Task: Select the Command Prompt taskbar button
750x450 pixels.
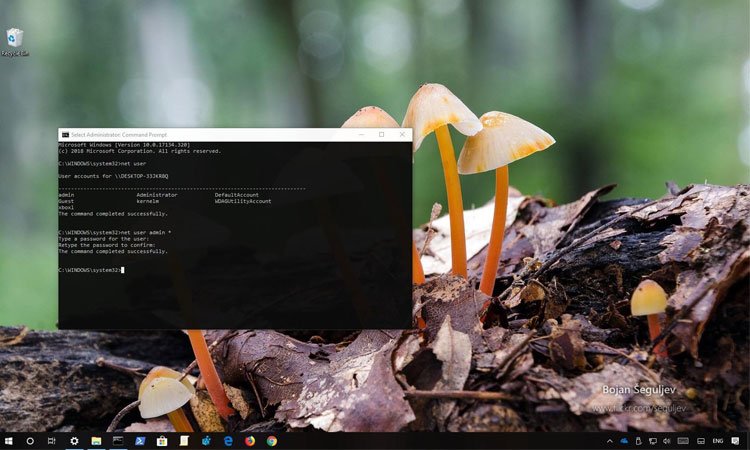Action: (x=118, y=441)
